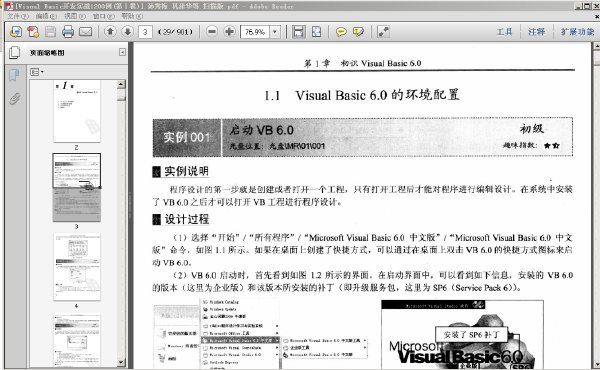This screenshot has width=600, height=370.
Task: Go to next page with the down arrow
Action: (127, 31)
